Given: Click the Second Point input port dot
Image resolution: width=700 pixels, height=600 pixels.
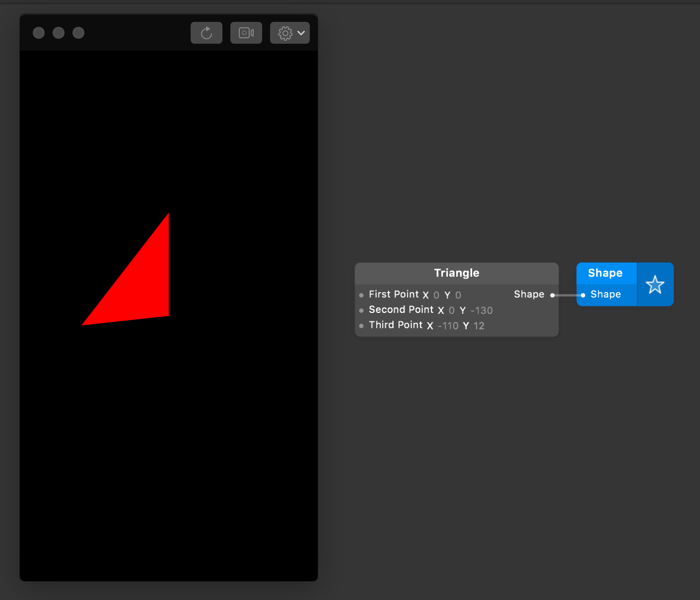Looking at the screenshot, I should [361, 310].
